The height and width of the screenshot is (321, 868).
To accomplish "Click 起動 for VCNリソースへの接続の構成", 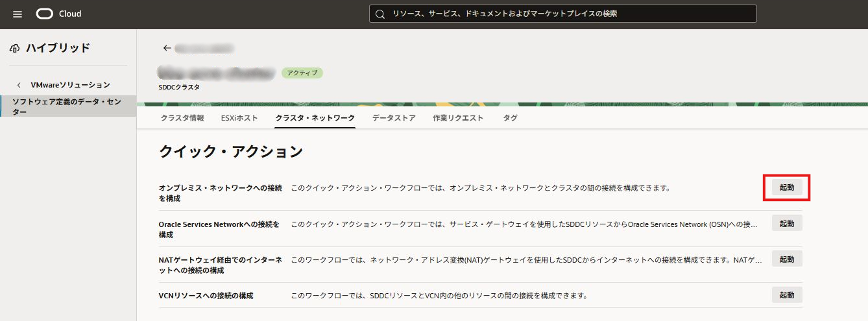I will (x=786, y=295).
